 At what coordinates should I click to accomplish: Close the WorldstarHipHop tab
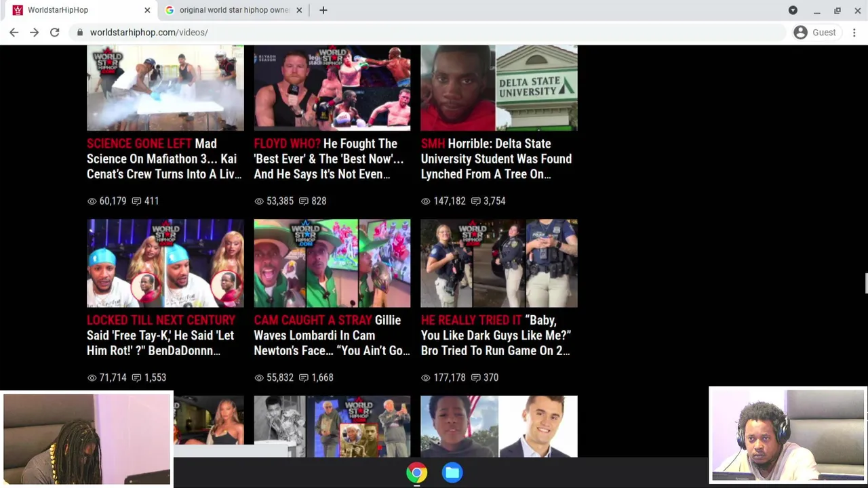[147, 10]
